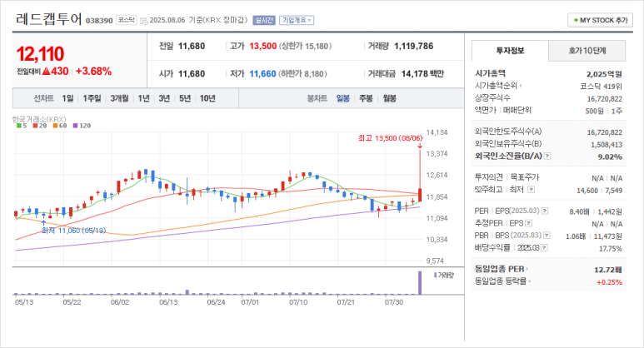Click the small arrow after 시가총액순위
Screen dimensions: 644x348
point(521,86)
